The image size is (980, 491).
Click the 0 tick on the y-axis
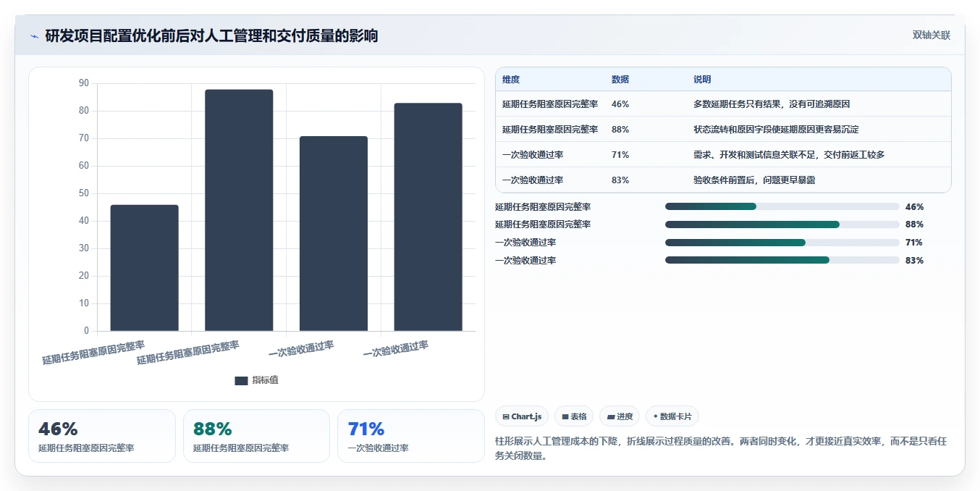[x=86, y=331]
